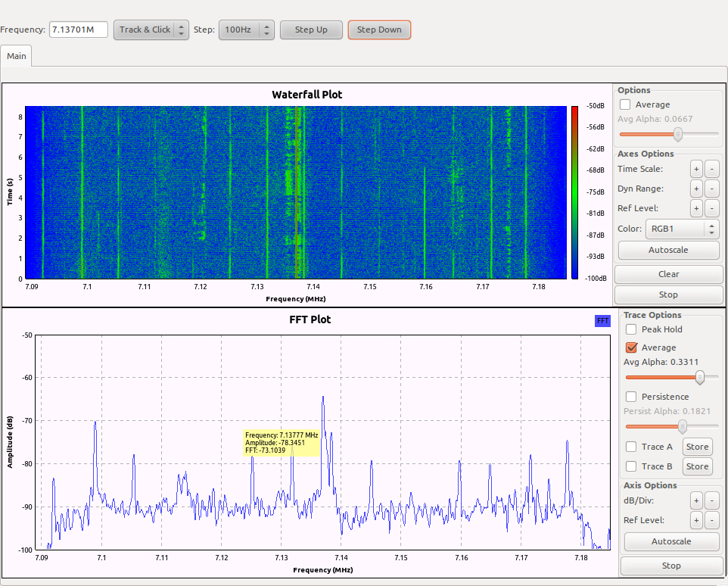
Task: Click the waterfall dB color scale bar
Action: coord(575,192)
